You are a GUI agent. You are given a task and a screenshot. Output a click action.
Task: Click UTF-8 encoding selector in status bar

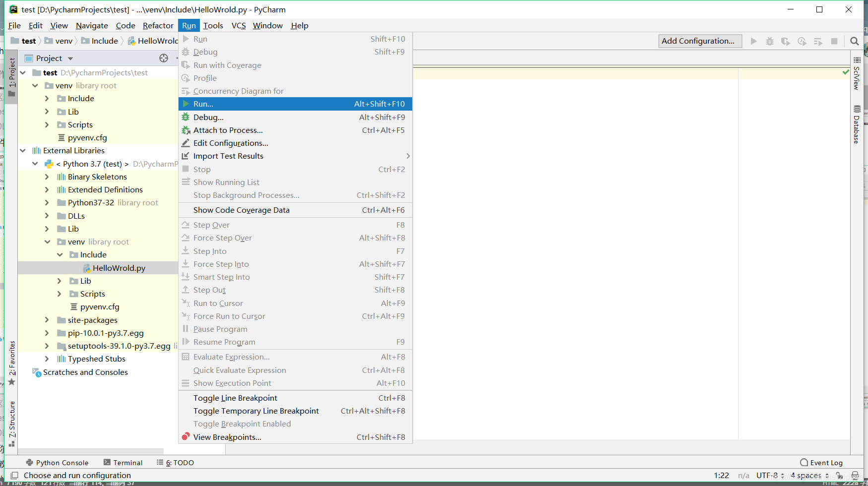pyautogui.click(x=770, y=475)
